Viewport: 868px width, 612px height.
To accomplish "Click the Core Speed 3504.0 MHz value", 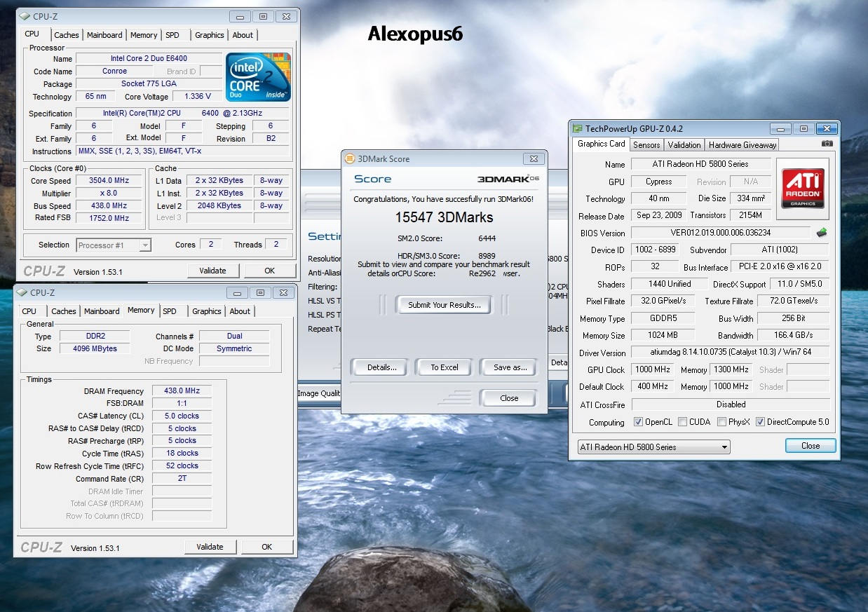I will click(x=109, y=181).
